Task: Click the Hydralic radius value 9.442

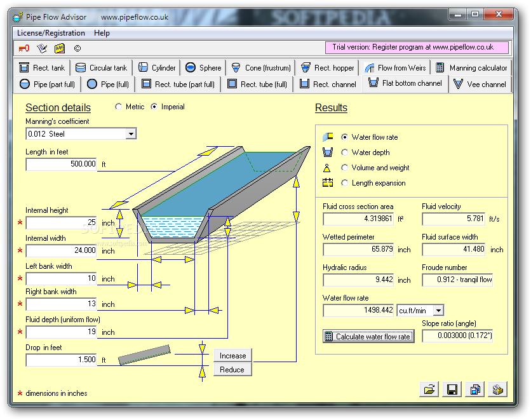Action: (358, 280)
